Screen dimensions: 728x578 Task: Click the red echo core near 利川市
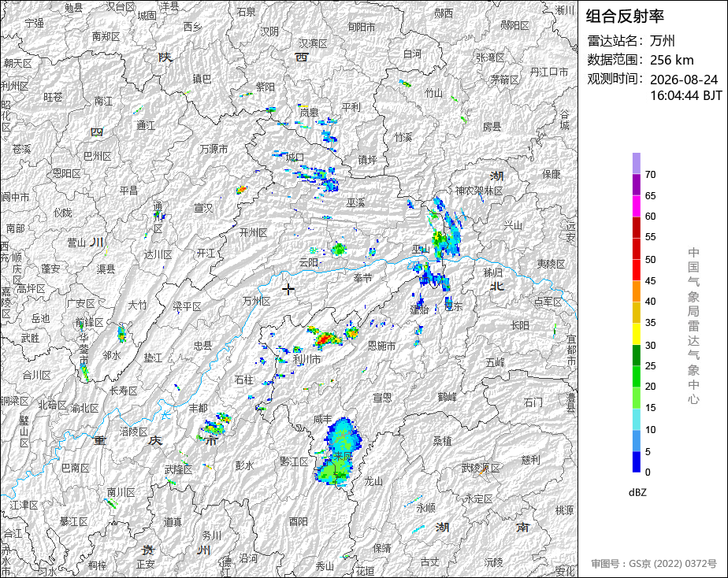click(325, 339)
